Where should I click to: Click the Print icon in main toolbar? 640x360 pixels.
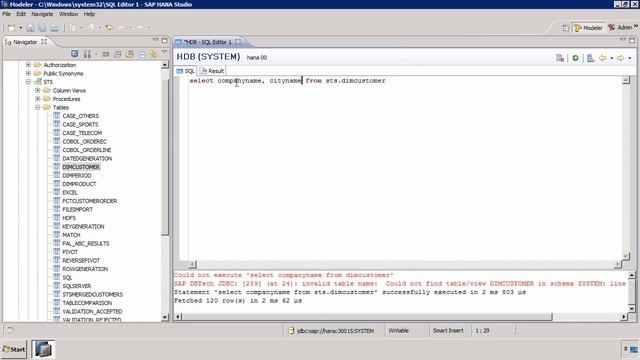click(54, 28)
